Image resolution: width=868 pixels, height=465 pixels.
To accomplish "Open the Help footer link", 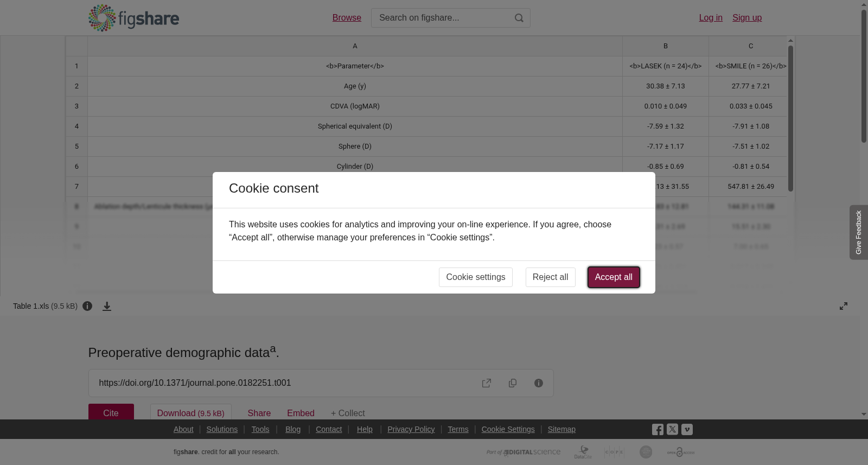I will coord(365,429).
